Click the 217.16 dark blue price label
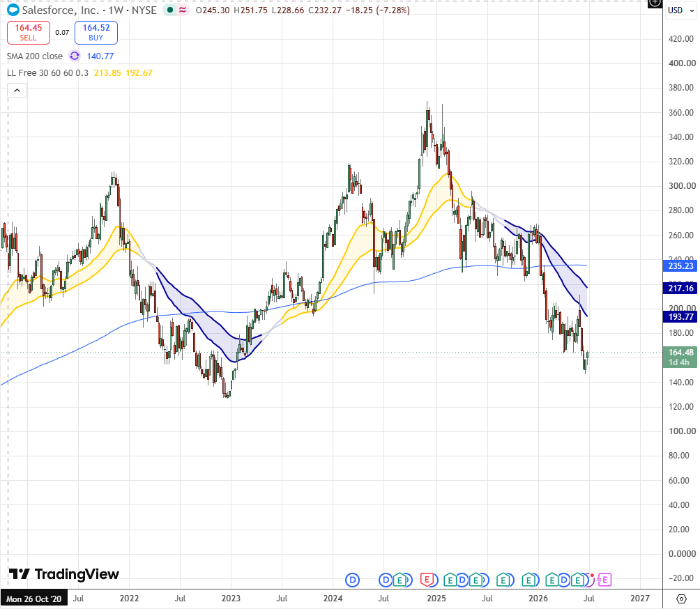Viewport: 700px width, 609px height. pos(680,288)
